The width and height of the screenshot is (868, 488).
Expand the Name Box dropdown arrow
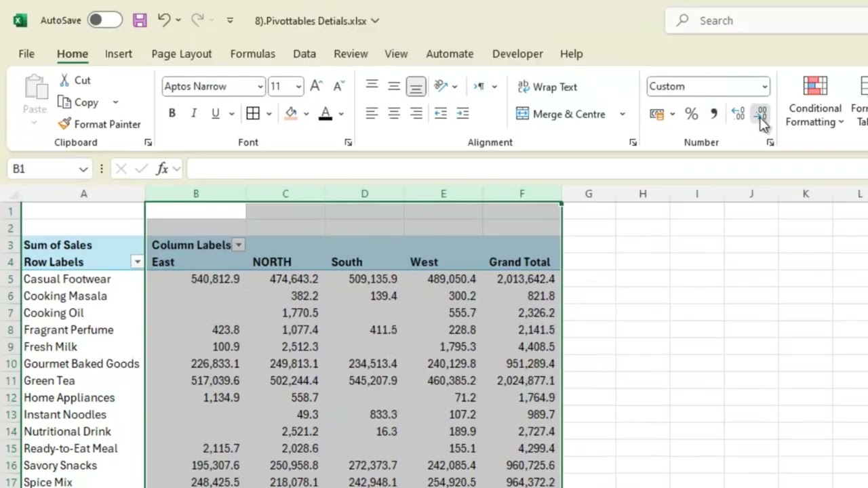click(x=83, y=169)
